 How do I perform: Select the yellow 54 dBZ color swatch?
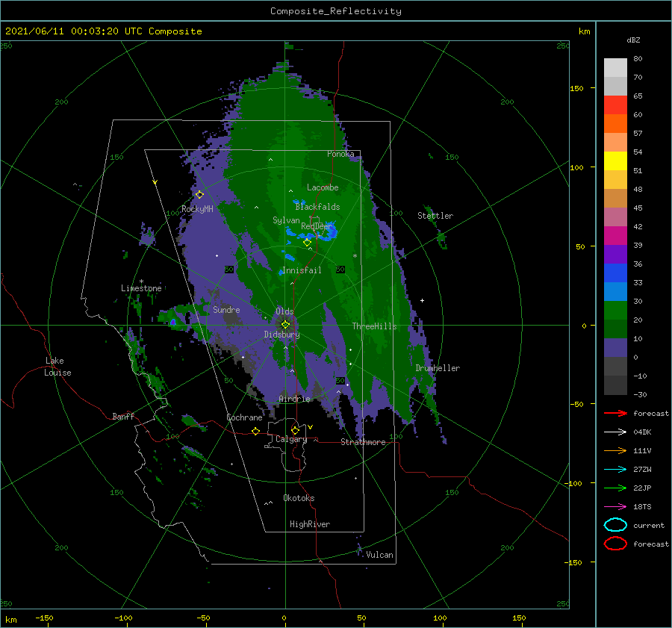coord(615,161)
